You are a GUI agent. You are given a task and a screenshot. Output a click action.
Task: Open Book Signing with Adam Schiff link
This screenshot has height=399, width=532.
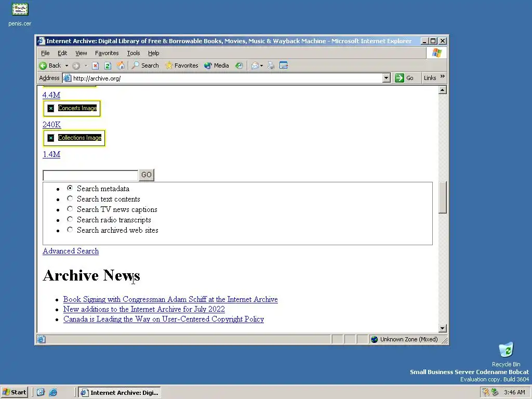click(170, 299)
